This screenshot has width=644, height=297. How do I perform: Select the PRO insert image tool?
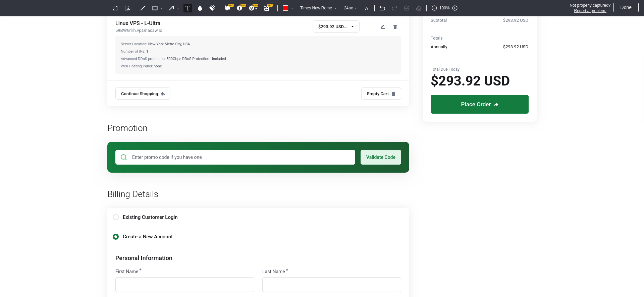(267, 8)
